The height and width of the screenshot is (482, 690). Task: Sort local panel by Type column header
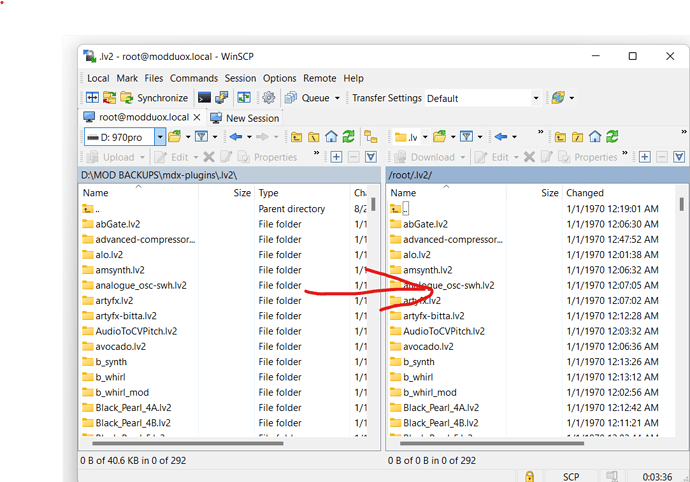pos(302,193)
